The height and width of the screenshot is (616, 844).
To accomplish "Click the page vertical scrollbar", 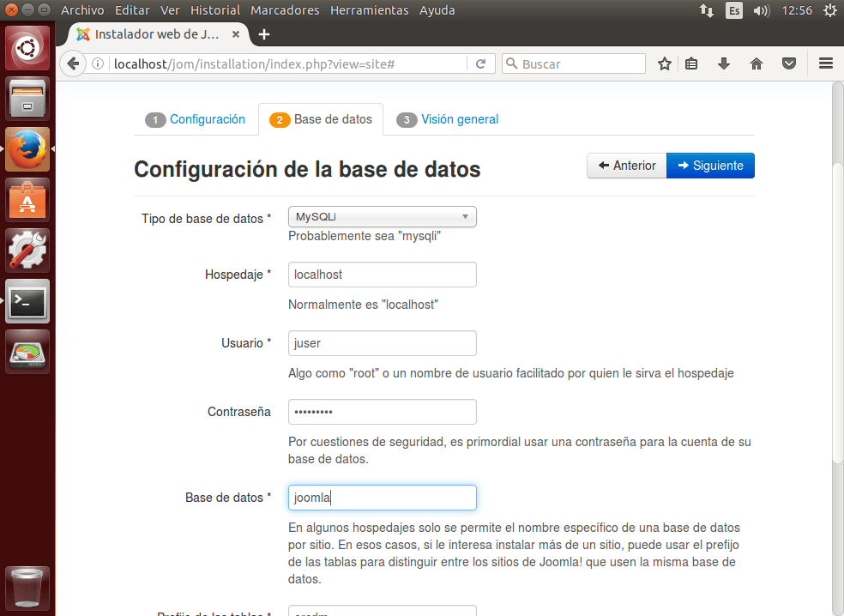I will pos(837,312).
